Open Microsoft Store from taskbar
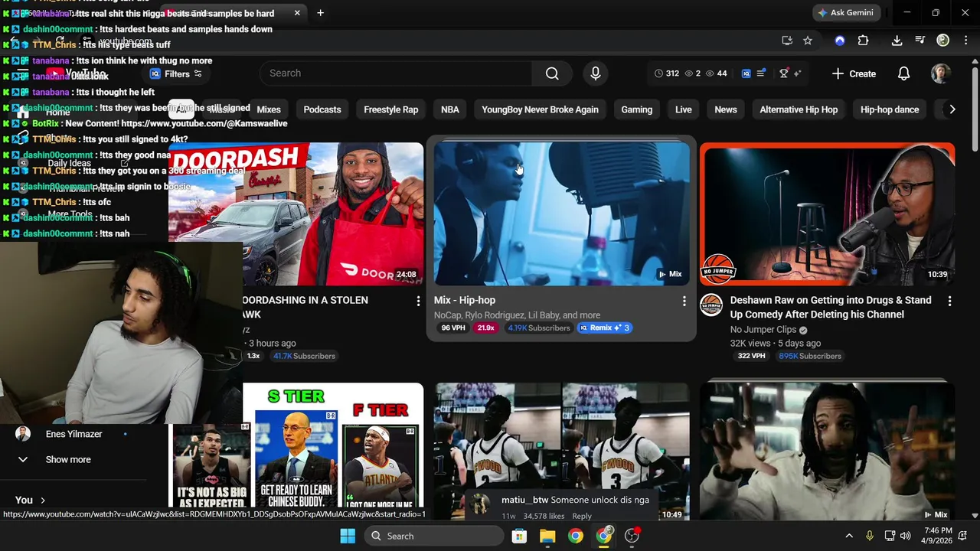The width and height of the screenshot is (980, 551). (x=519, y=536)
